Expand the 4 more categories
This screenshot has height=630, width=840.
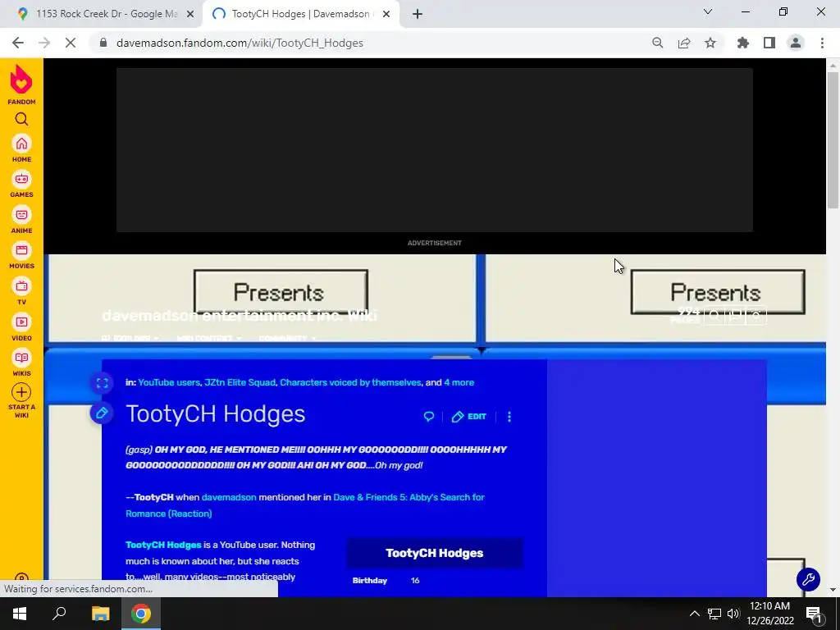(459, 382)
